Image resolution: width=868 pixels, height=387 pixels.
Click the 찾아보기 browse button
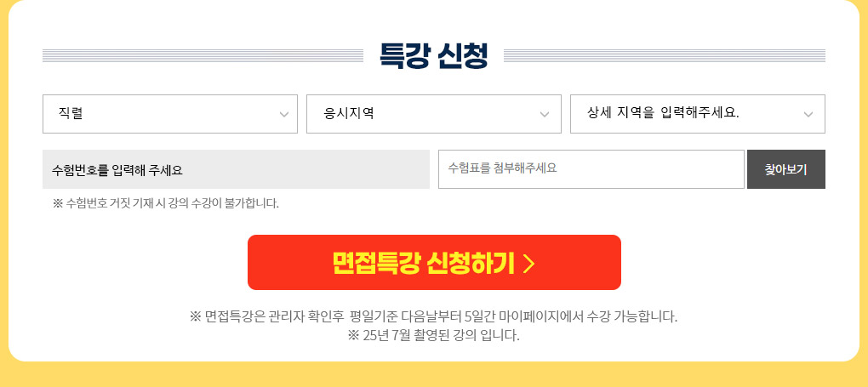point(786,169)
